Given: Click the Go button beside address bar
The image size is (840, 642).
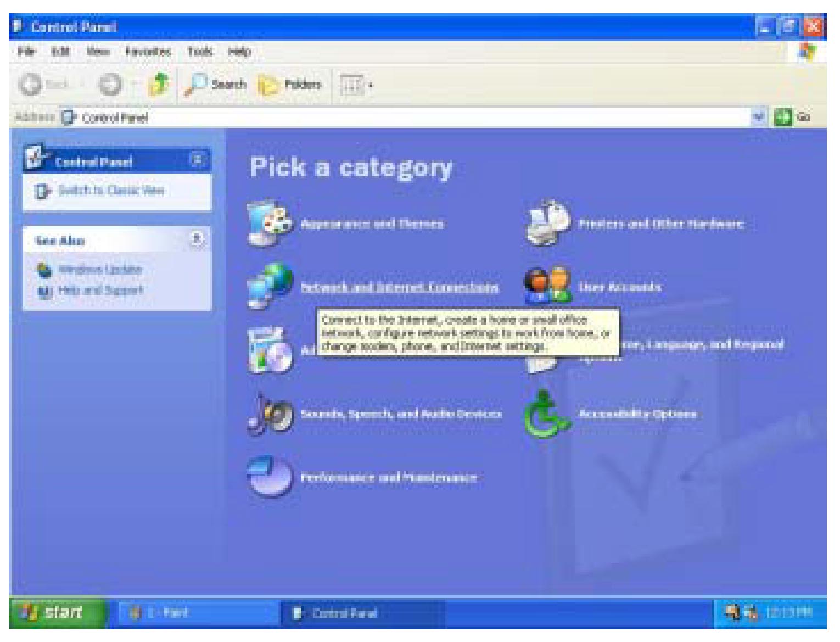Looking at the screenshot, I should pos(792,117).
